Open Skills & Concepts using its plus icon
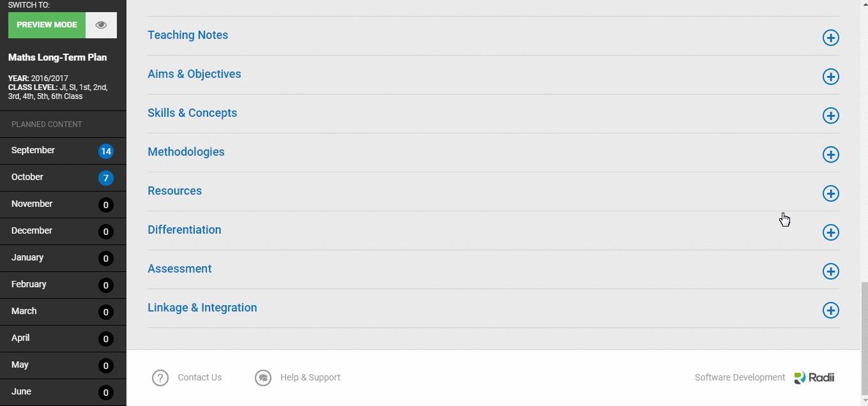 [x=830, y=116]
